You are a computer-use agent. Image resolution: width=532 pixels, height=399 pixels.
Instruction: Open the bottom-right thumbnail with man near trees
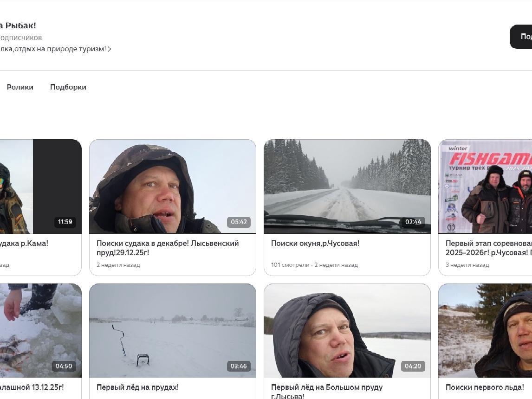point(485,330)
